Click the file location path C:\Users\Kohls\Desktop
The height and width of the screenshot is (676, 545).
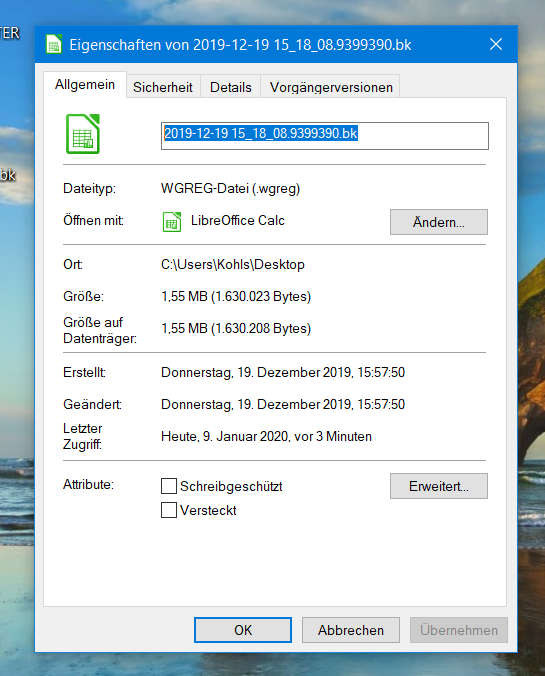[233, 264]
